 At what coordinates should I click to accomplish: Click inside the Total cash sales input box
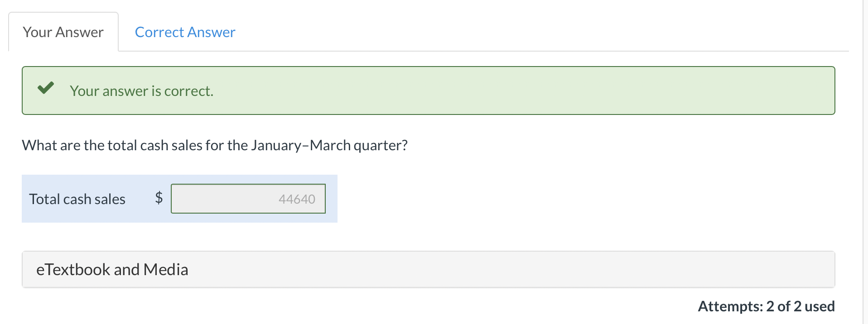coord(248,198)
